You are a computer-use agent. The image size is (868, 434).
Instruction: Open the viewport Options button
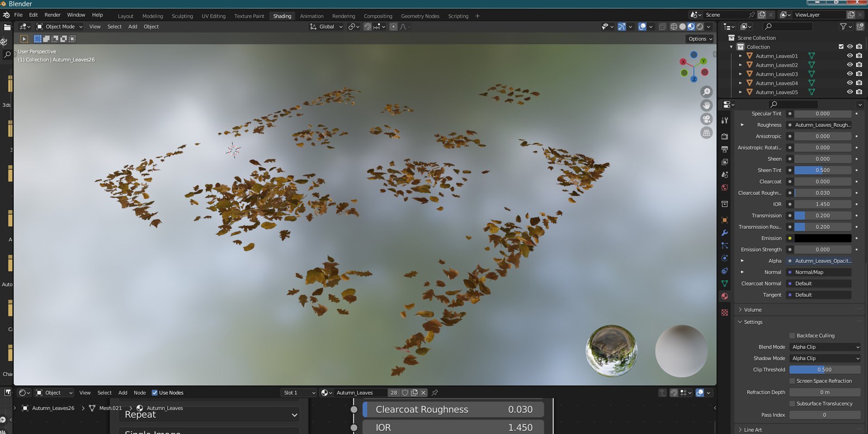tap(700, 39)
